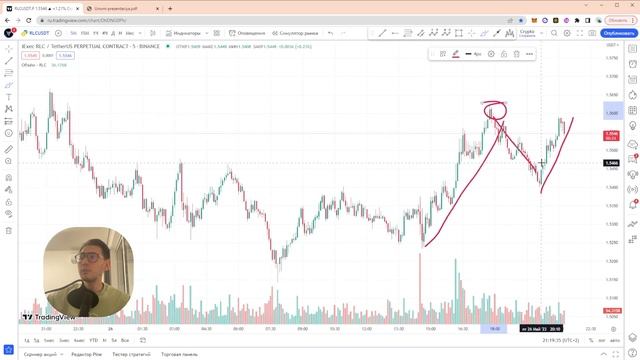
Task: Delete the selected drawing from the floating toolbar
Action: click(516, 54)
